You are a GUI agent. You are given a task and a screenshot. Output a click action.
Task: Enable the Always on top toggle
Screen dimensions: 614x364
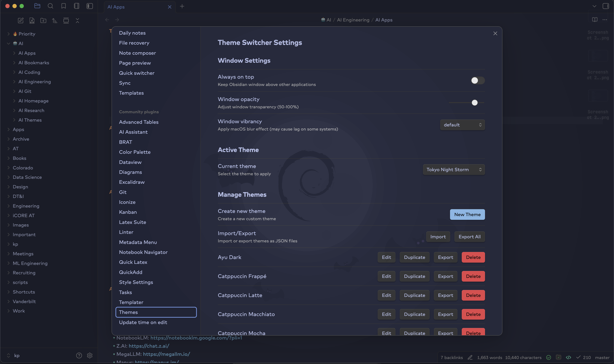point(477,80)
